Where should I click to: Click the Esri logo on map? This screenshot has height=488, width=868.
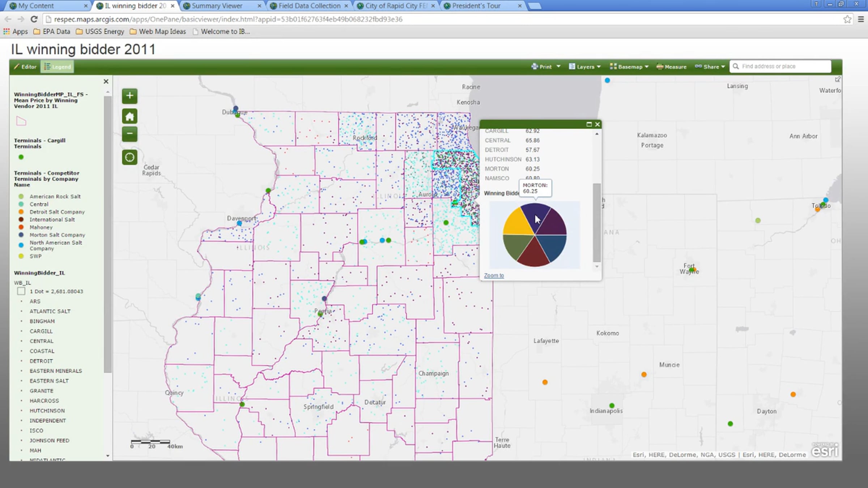click(825, 450)
